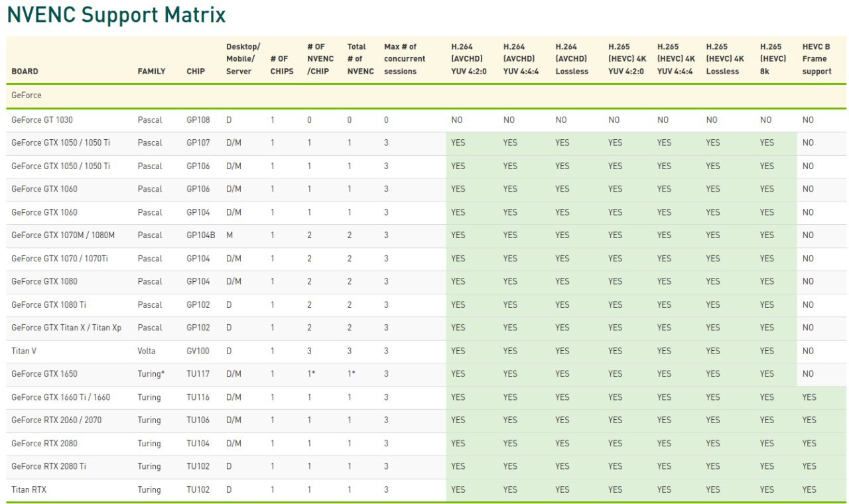Viewport: 849px width, 504px height.
Task: Click the HEVC B Frame support header
Action: tap(816, 59)
